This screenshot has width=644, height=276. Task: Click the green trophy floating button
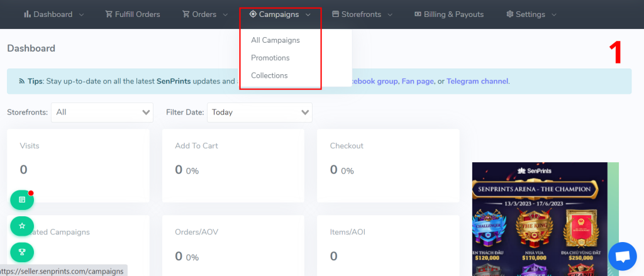[x=22, y=252]
